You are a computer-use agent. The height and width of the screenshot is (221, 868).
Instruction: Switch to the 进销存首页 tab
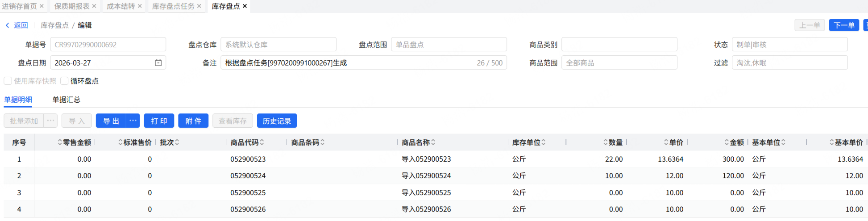point(19,6)
